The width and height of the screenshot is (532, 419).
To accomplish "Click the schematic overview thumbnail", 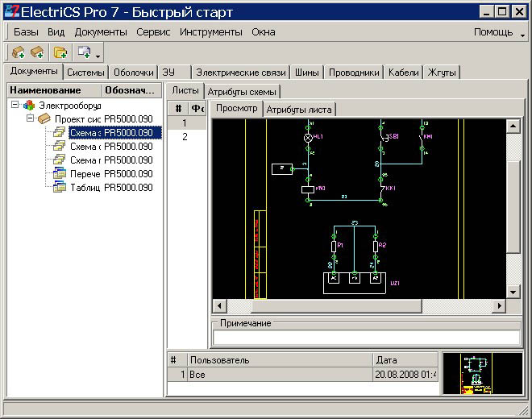I will (x=483, y=374).
